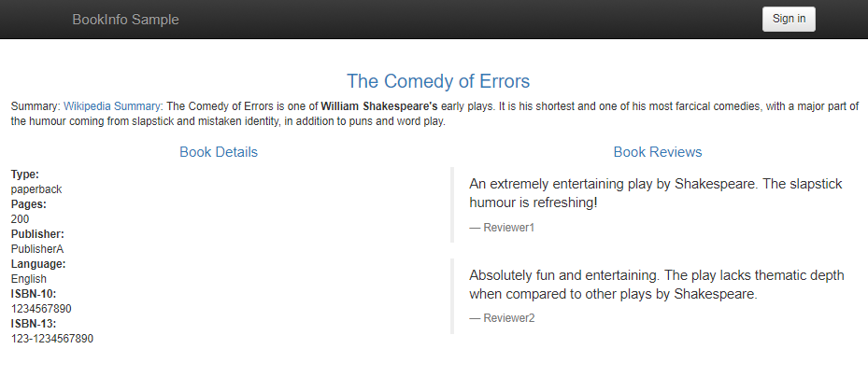Click the review mentioning thematic depth
The width and height of the screenshot is (868, 377).
pyautogui.click(x=656, y=285)
